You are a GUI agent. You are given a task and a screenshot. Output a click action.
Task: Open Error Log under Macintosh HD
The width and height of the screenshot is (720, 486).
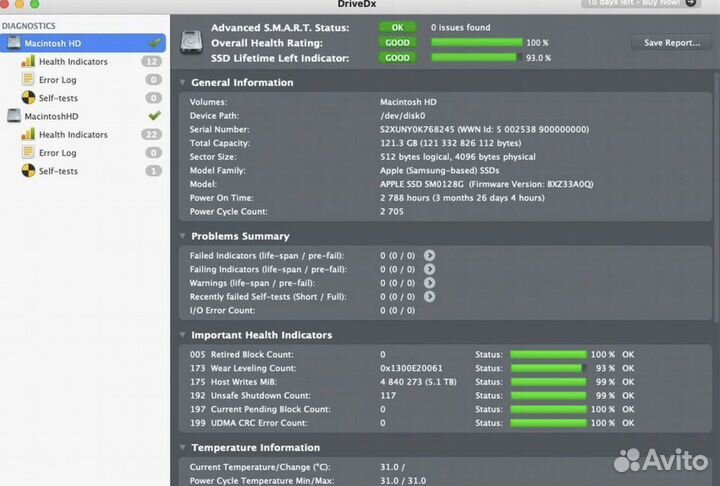coord(57,80)
